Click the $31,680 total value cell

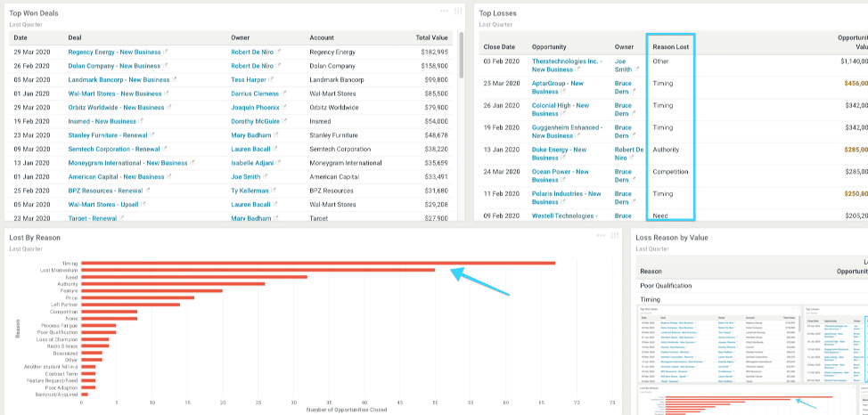coord(435,191)
